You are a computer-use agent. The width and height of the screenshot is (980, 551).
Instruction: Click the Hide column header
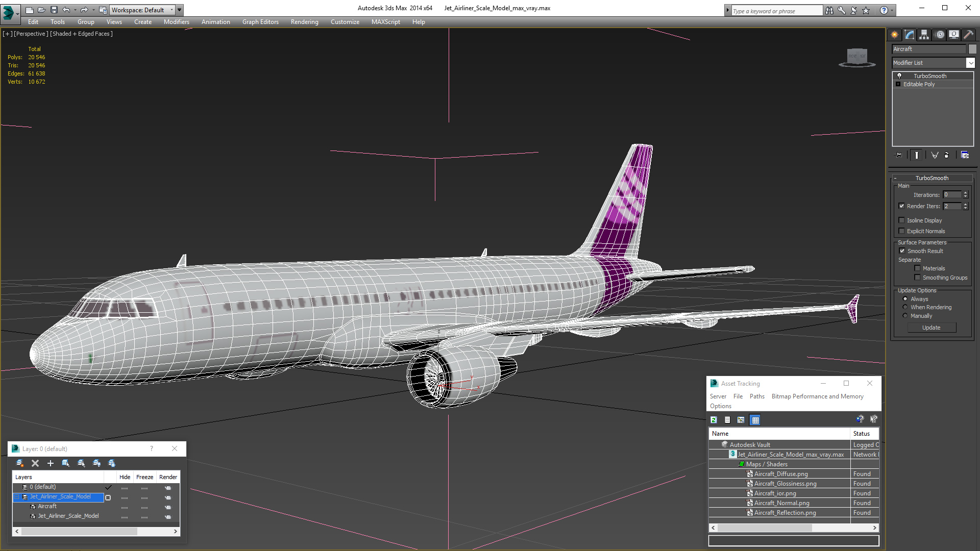pos(125,477)
